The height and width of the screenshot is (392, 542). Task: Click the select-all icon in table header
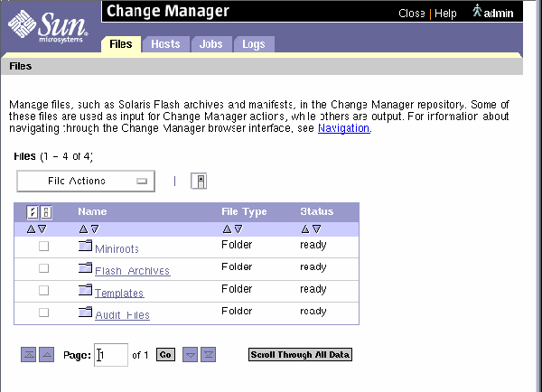(x=32, y=212)
